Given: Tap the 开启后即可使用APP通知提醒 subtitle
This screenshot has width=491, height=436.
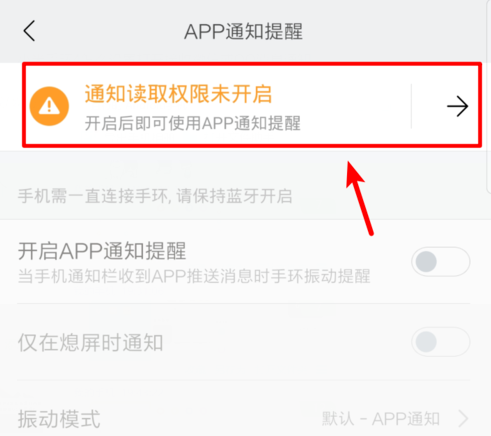Looking at the screenshot, I should 193,123.
